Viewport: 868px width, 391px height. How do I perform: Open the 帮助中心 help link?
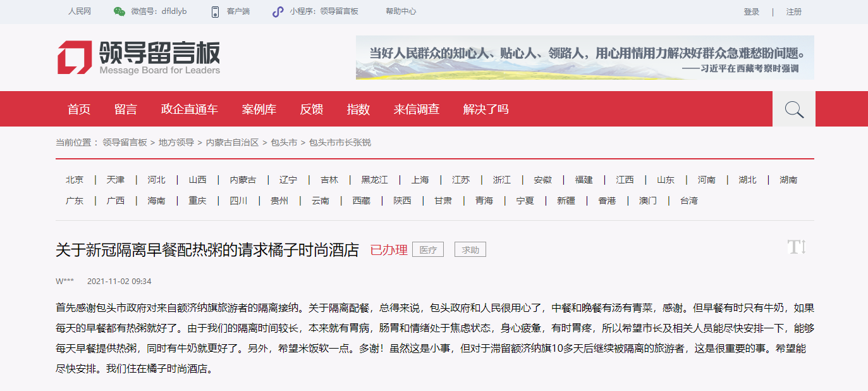click(x=401, y=11)
